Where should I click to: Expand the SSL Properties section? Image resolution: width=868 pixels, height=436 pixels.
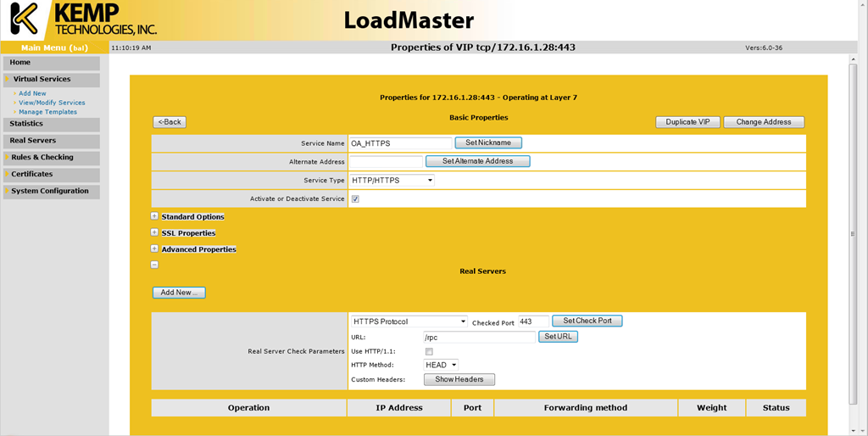tap(154, 232)
